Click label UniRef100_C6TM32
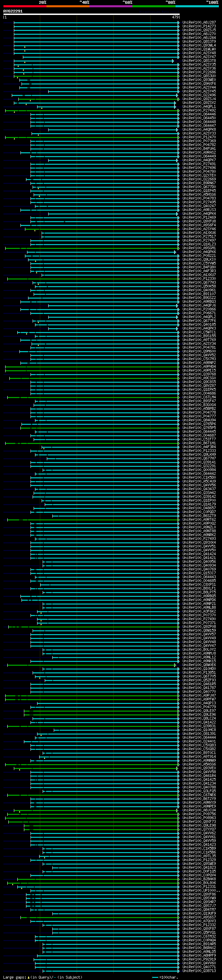The height and width of the screenshot is (980, 222). [x=199, y=936]
